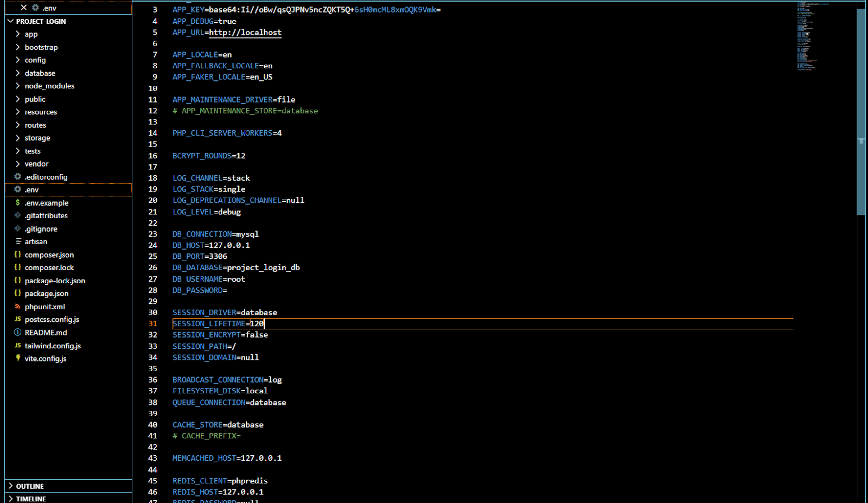The height and width of the screenshot is (503, 868).
Task: Click the dollar icon of .env.example
Action: 18,203
